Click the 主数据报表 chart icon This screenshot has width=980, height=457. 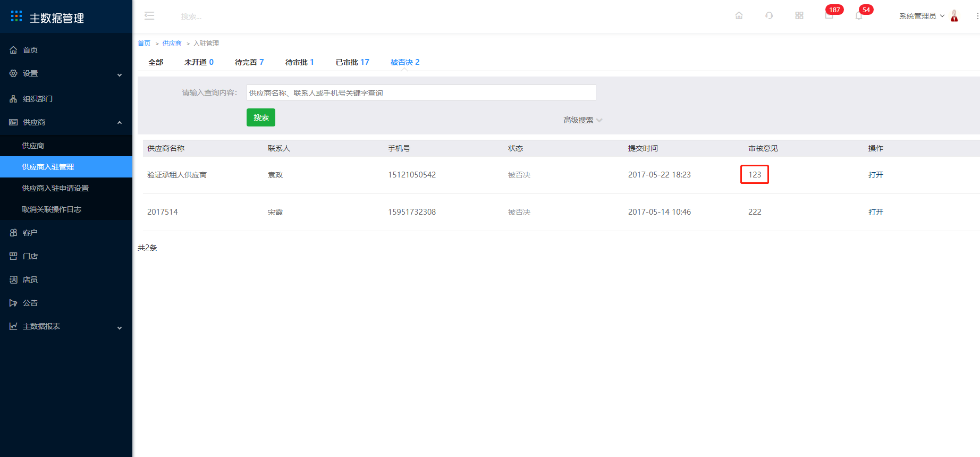click(x=13, y=326)
